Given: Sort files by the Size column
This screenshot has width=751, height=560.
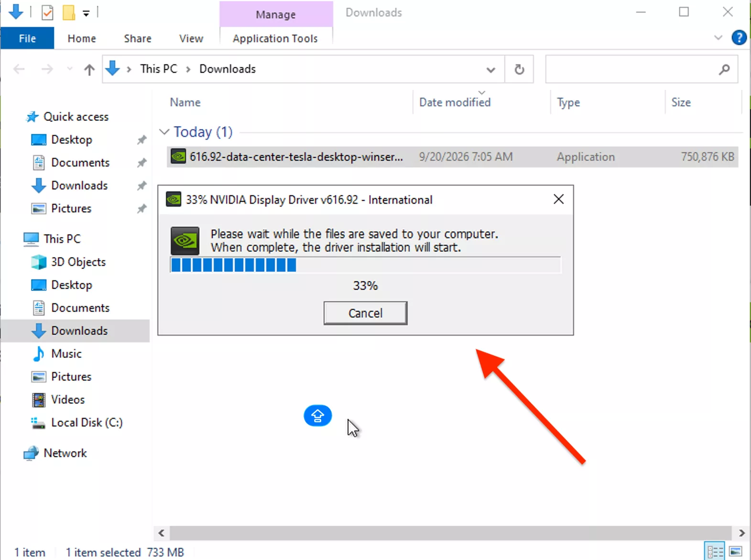Looking at the screenshot, I should coord(681,102).
